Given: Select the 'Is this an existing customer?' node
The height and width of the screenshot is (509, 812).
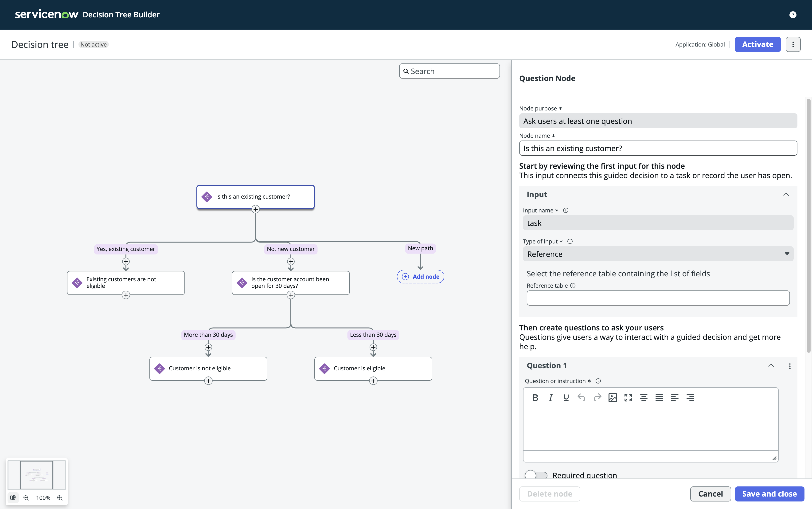Looking at the screenshot, I should click(255, 197).
